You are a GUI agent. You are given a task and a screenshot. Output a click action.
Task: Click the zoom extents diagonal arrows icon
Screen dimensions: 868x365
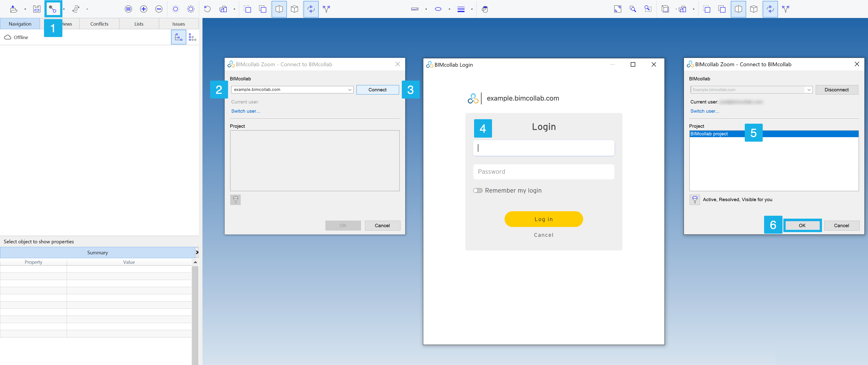pyautogui.click(x=618, y=9)
